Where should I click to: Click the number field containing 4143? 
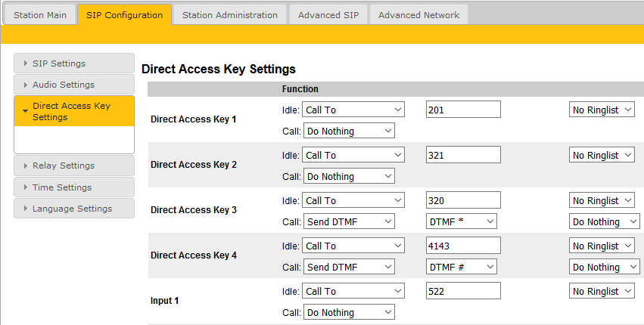click(x=463, y=246)
